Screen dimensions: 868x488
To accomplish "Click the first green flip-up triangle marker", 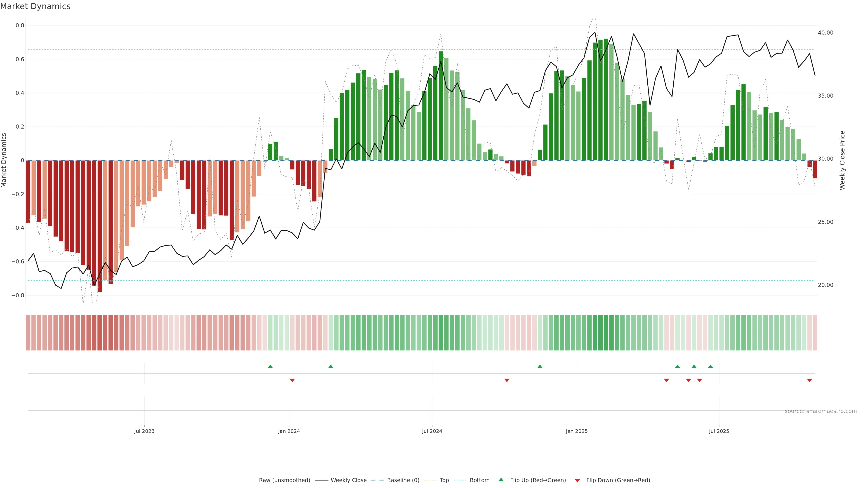I will [270, 366].
